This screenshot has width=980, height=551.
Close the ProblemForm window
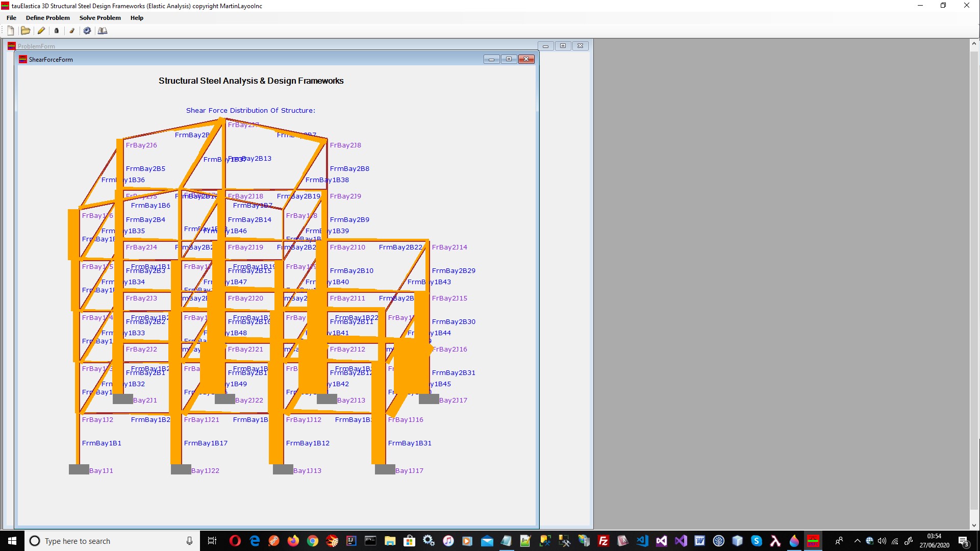click(x=580, y=46)
